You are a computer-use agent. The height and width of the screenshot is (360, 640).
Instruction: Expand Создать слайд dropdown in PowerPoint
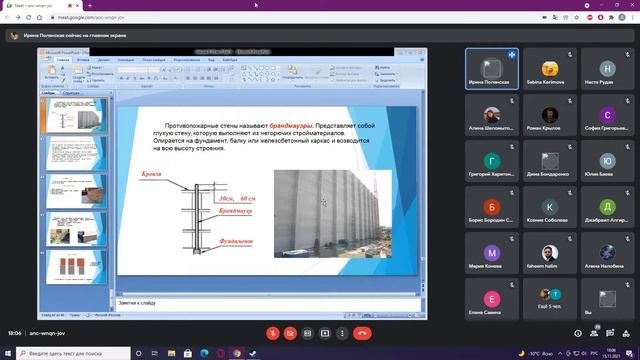(78, 80)
